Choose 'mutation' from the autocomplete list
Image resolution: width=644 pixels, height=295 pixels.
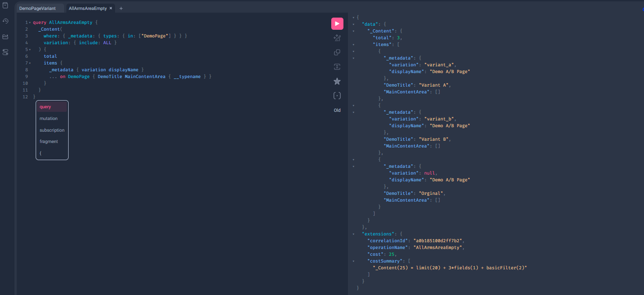pyautogui.click(x=52, y=119)
